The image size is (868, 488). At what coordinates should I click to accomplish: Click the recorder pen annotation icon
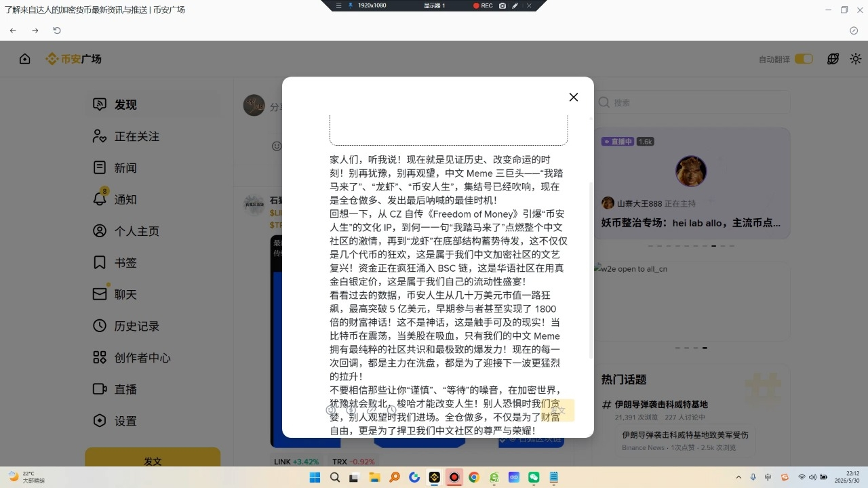point(515,5)
